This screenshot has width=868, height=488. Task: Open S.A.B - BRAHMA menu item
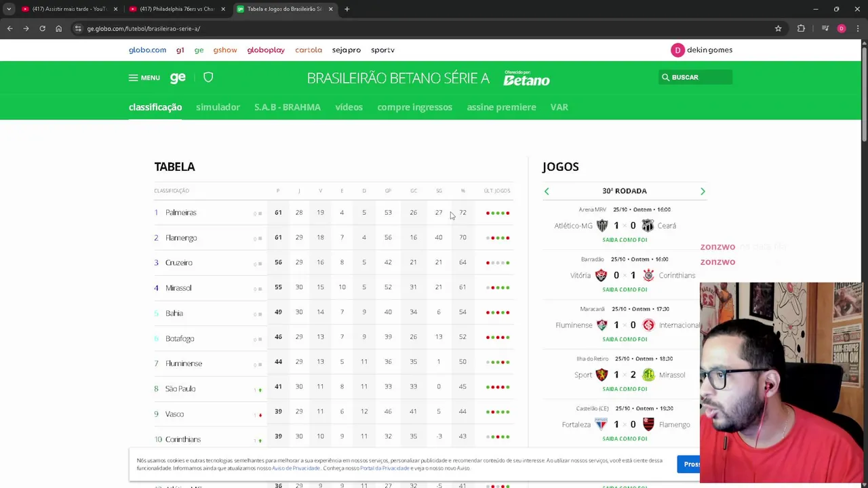point(288,107)
